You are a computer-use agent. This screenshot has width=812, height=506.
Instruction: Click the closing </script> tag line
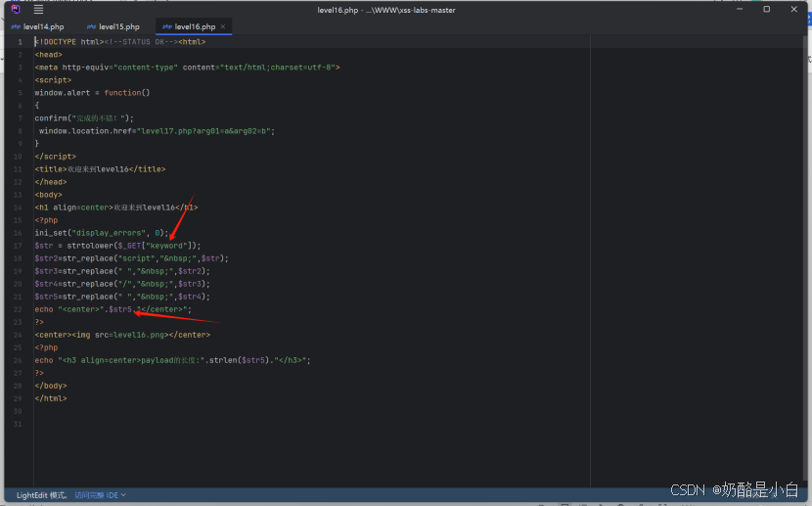[x=56, y=157]
